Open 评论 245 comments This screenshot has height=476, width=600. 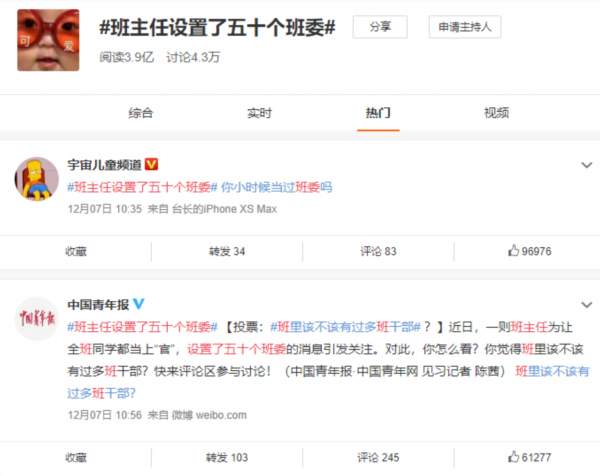point(378,457)
